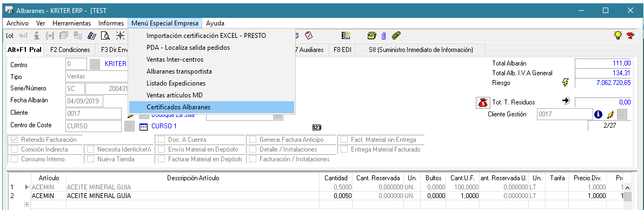This screenshot has width=644, height=210.
Task: Open the Informes menu
Action: point(111,23)
